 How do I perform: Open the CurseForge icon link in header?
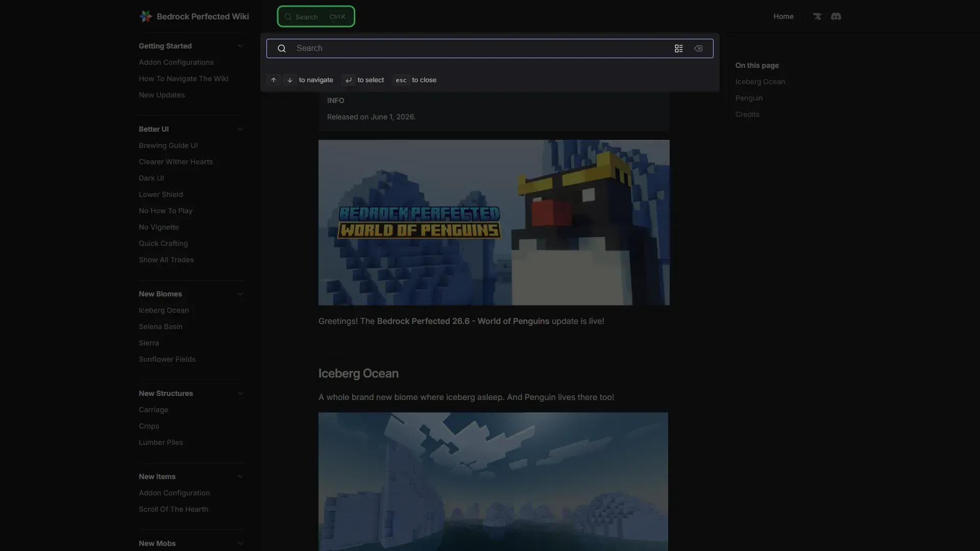pyautogui.click(x=818, y=16)
